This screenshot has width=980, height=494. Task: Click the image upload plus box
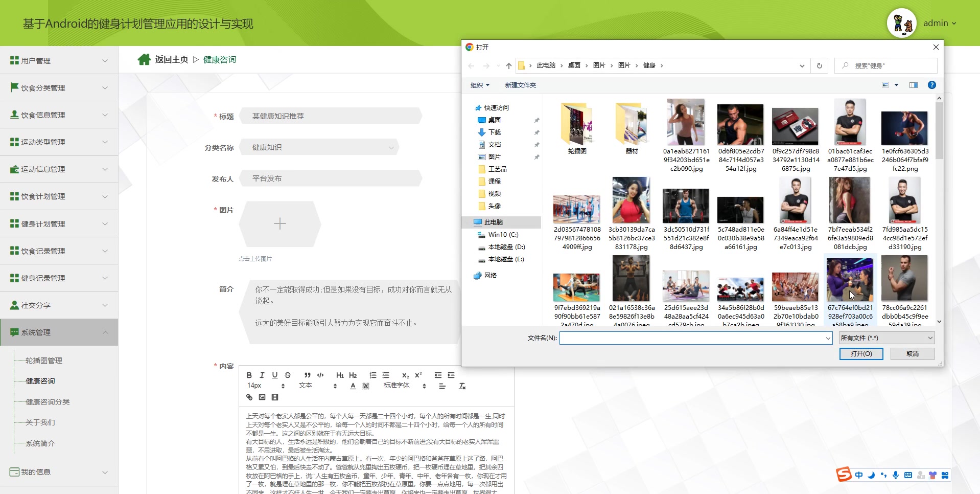click(280, 224)
